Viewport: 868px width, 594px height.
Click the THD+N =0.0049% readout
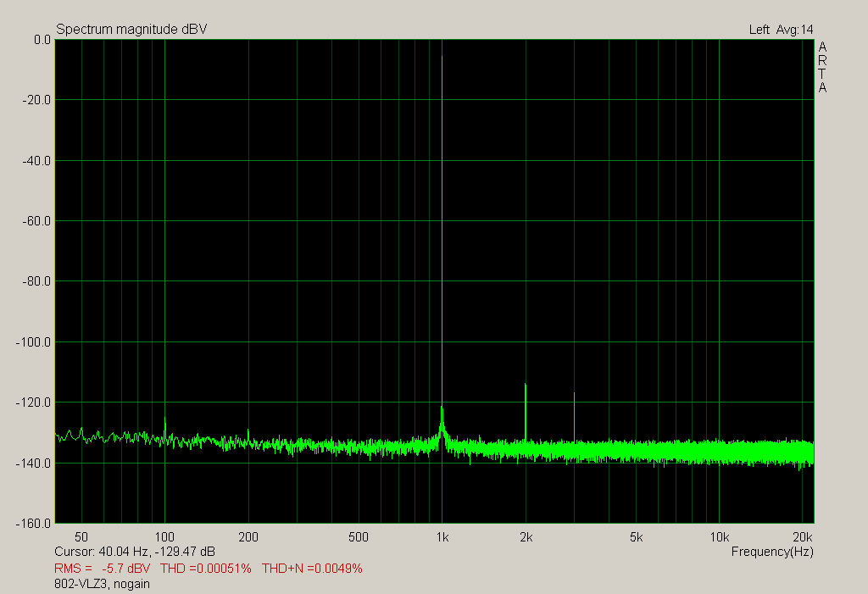point(312,568)
